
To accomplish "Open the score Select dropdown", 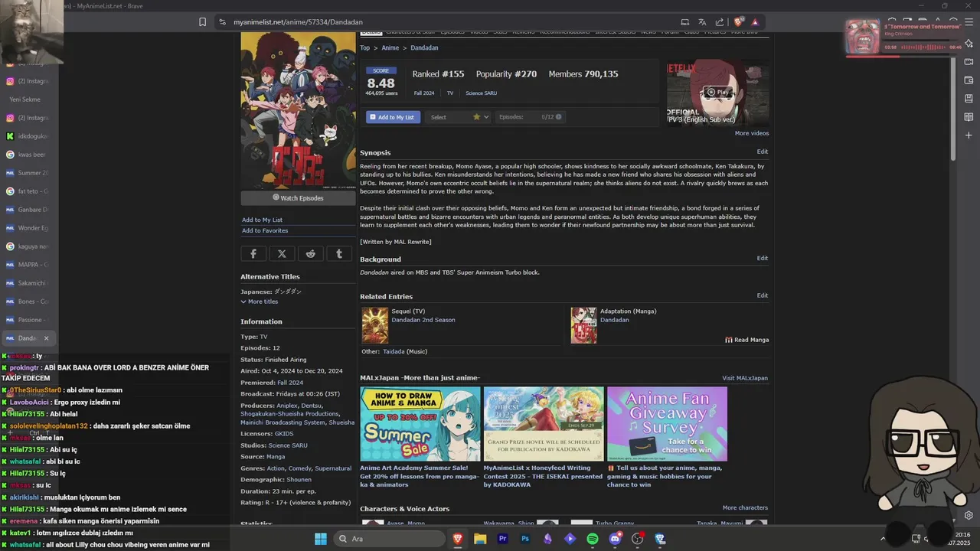I will pos(458,117).
